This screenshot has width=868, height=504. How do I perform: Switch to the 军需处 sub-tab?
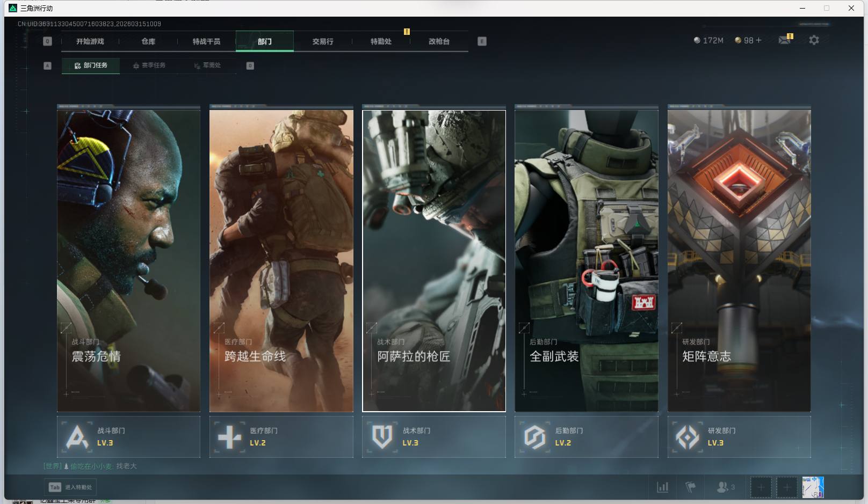(207, 65)
